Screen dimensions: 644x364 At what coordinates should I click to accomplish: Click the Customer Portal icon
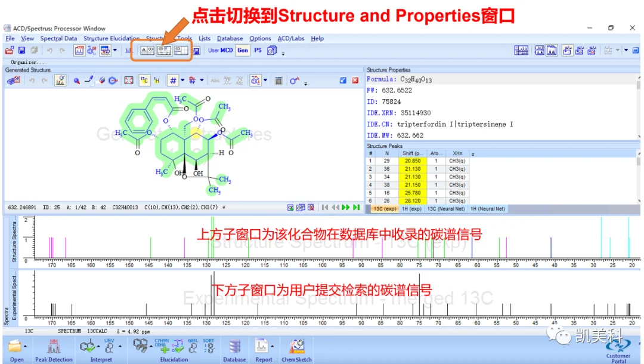[618, 349]
